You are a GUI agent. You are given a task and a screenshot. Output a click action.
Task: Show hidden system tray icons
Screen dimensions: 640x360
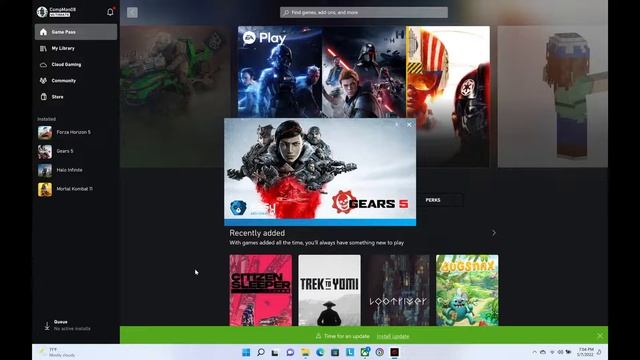point(534,352)
